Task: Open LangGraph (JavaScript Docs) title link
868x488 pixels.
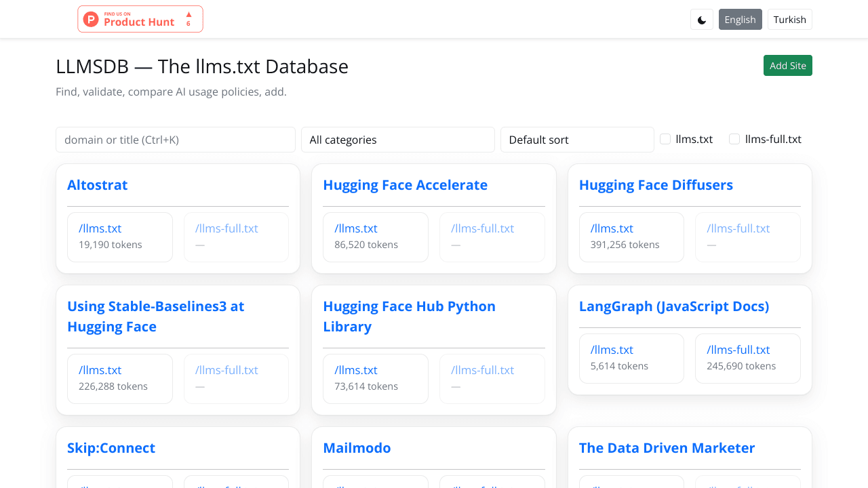Action: pyautogui.click(x=673, y=306)
